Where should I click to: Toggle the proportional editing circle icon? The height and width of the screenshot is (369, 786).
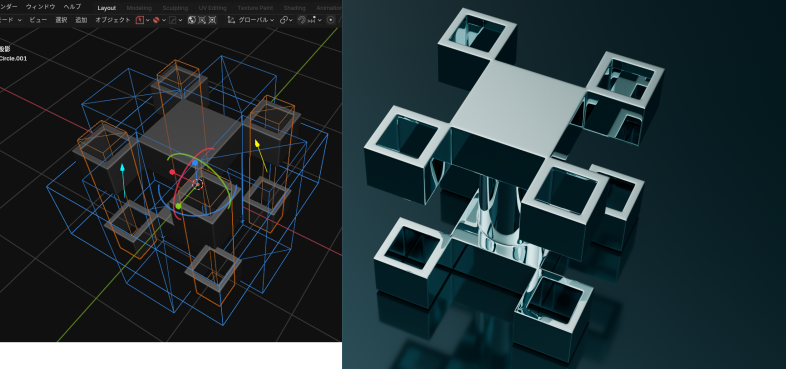click(x=330, y=20)
